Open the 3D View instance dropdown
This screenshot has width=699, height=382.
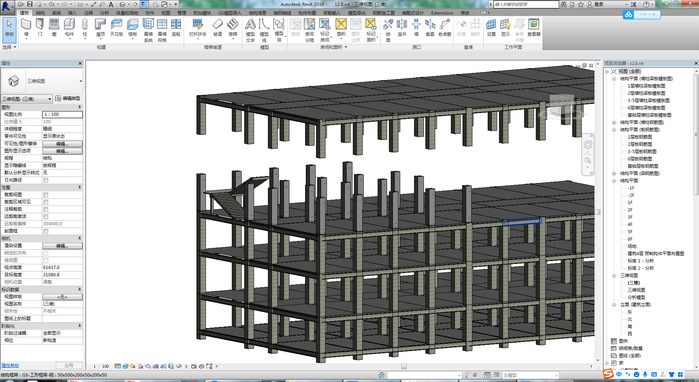[27, 99]
